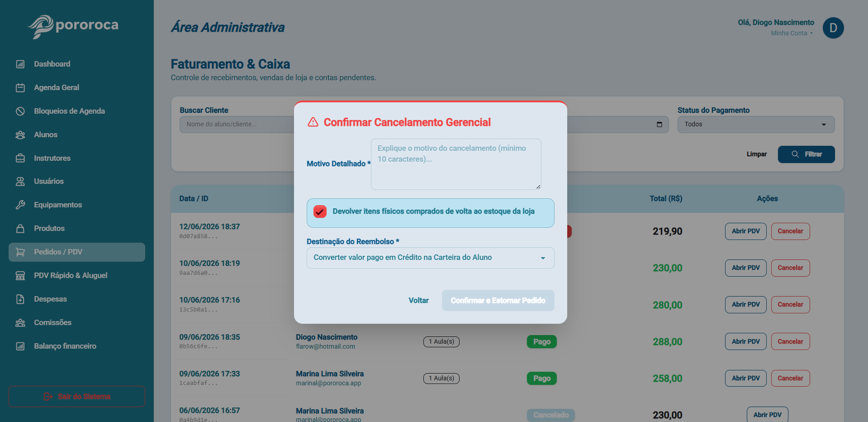The height and width of the screenshot is (422, 868).
Task: Click the Data / ID column header
Action: point(194,199)
